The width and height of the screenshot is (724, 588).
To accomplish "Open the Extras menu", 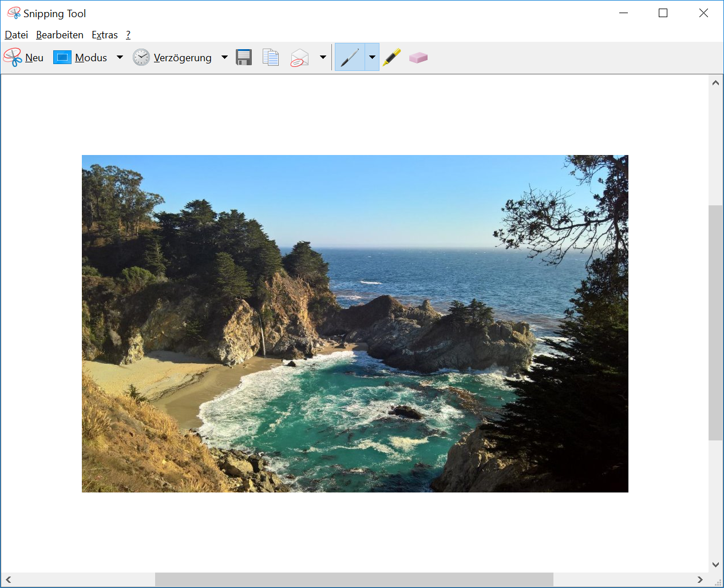I will click(104, 35).
